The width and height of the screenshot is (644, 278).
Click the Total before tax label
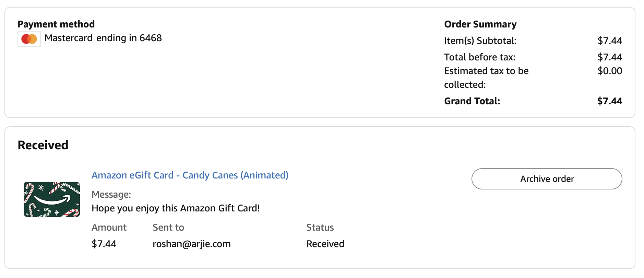[479, 57]
